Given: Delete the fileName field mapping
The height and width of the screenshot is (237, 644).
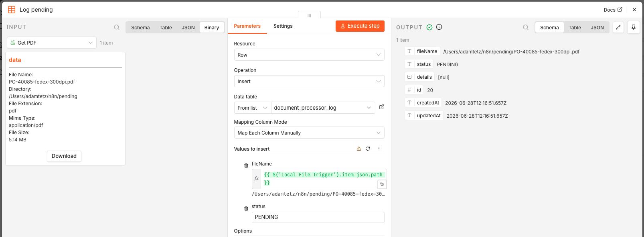Looking at the screenshot, I should pos(246,165).
